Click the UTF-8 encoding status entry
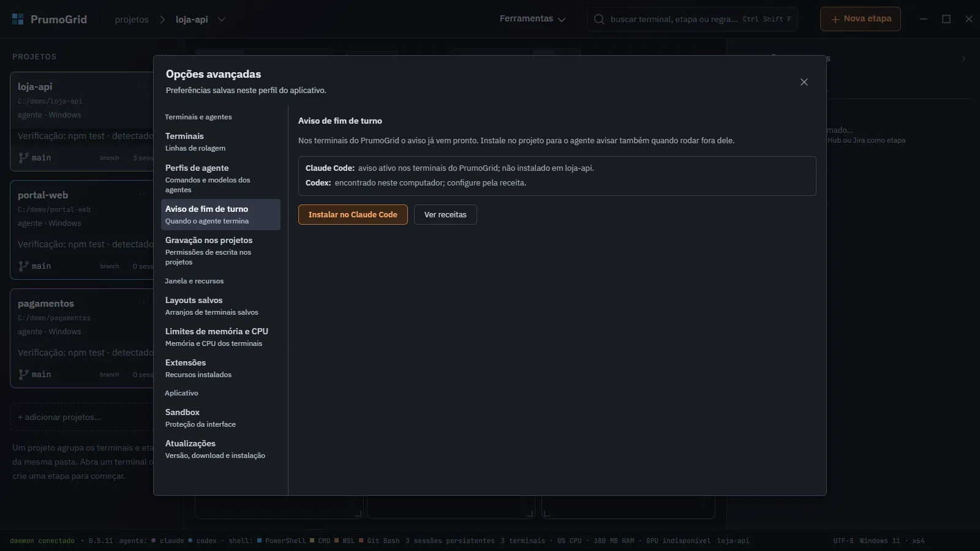This screenshot has width=980, height=551. (x=843, y=541)
